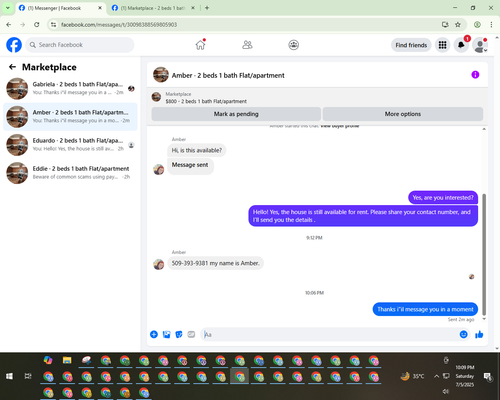Open Copilot icon in taskbar
This screenshot has height=400, width=500.
pyautogui.click(x=48, y=360)
